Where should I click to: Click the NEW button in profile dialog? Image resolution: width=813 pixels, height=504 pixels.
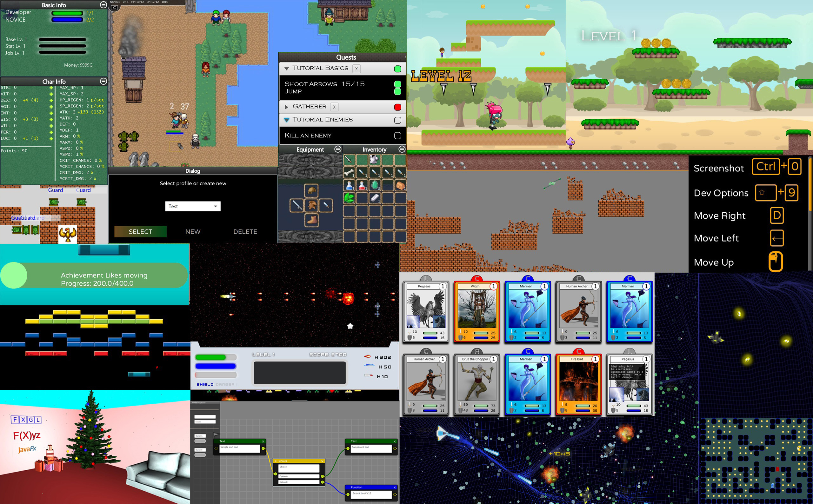tap(192, 231)
